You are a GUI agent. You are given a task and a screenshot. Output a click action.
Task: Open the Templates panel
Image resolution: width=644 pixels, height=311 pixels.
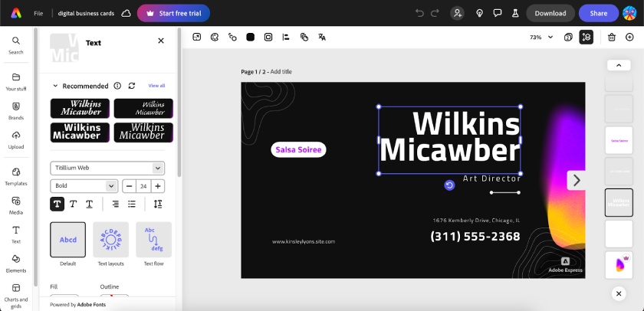point(15,177)
